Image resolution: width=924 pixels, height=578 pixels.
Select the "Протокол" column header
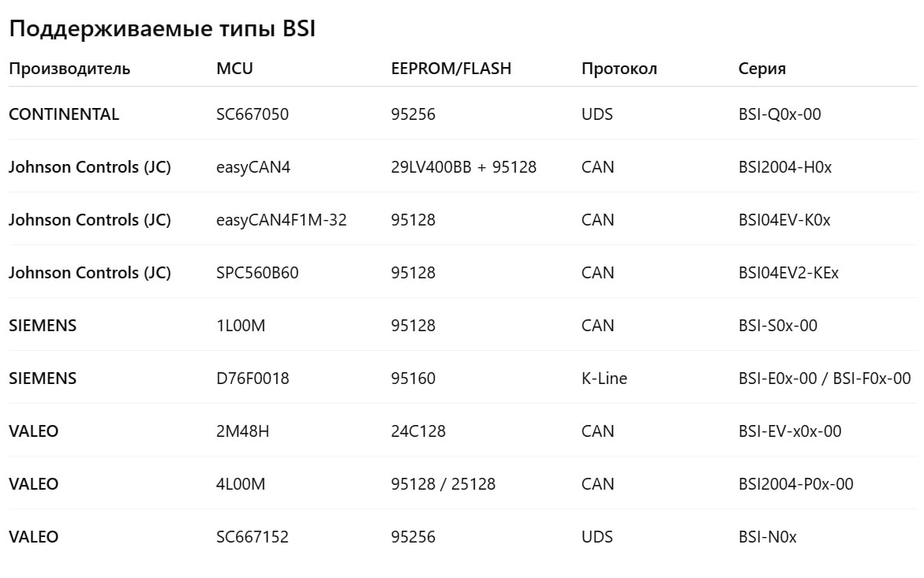[619, 69]
